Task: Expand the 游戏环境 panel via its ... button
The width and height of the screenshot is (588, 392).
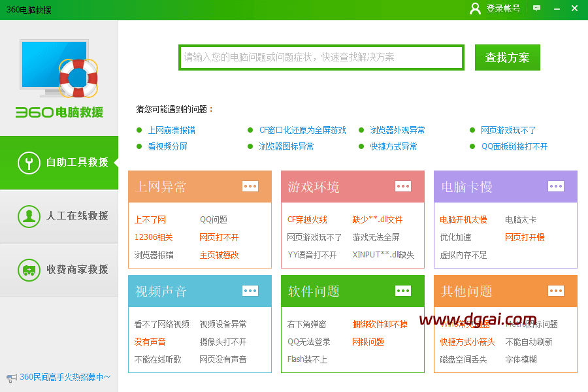Action: [x=403, y=186]
